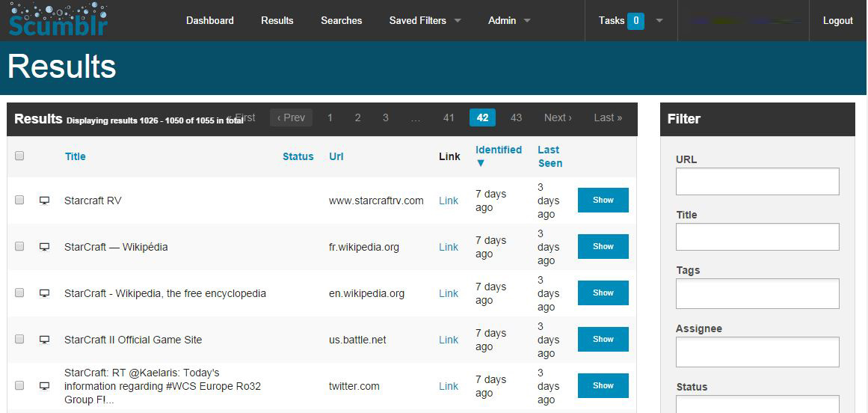Screen dimensions: 868x413
Task: Click monitor icon in Starcraft RV row
Action: (x=45, y=201)
